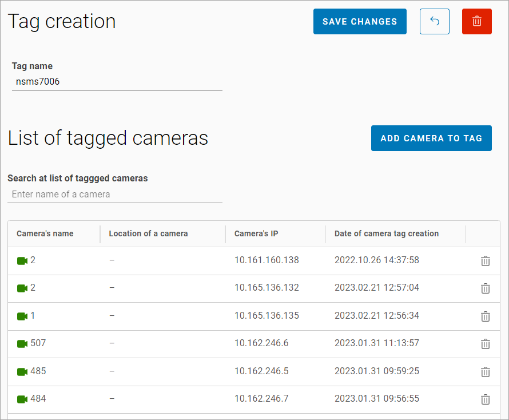Select row with IP 10.162.246.7
The height and width of the screenshot is (420, 509).
(261, 399)
